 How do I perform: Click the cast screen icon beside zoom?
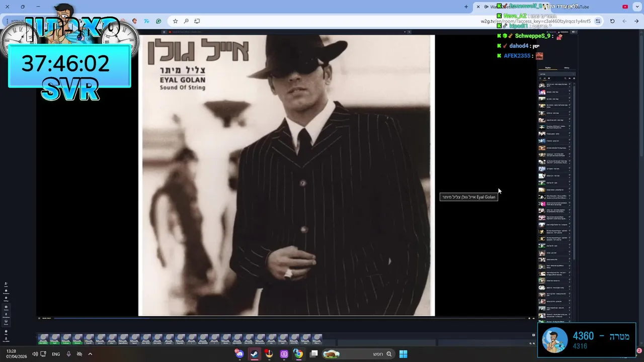coord(197,21)
